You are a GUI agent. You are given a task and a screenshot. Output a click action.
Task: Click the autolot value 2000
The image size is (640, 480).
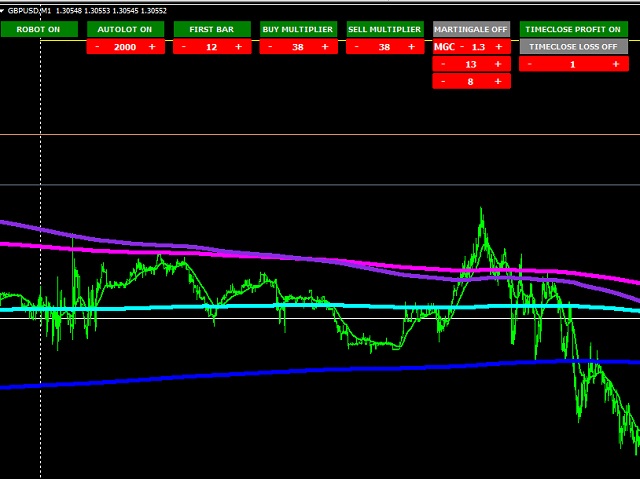click(x=125, y=47)
